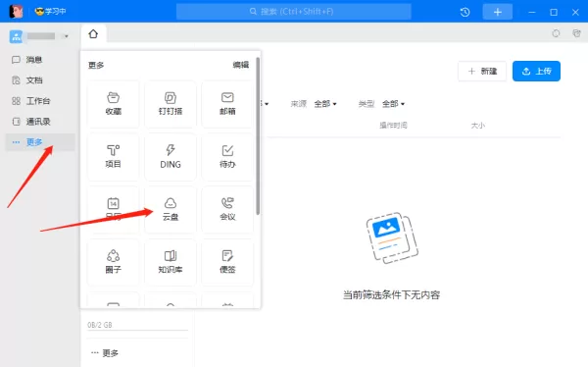The image size is (588, 367).
Task: Open 钉钉搭 app tile
Action: click(171, 104)
